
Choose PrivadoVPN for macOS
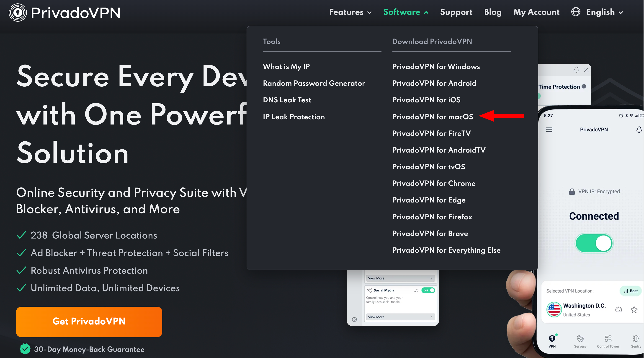(433, 117)
